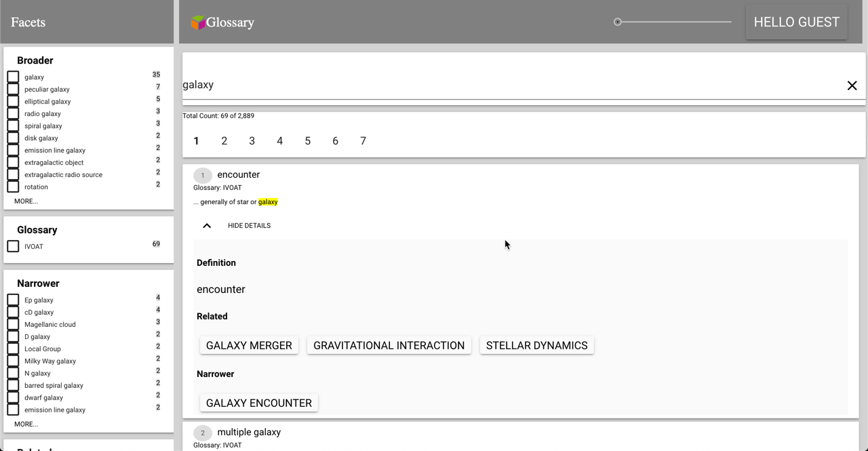Viewport: 868px width, 451px height.
Task: Clear the search field with X icon
Action: pos(852,85)
